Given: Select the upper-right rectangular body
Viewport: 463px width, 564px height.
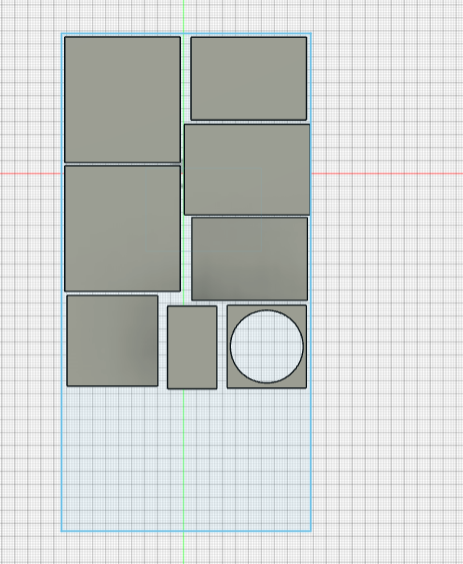Looking at the screenshot, I should [249, 78].
